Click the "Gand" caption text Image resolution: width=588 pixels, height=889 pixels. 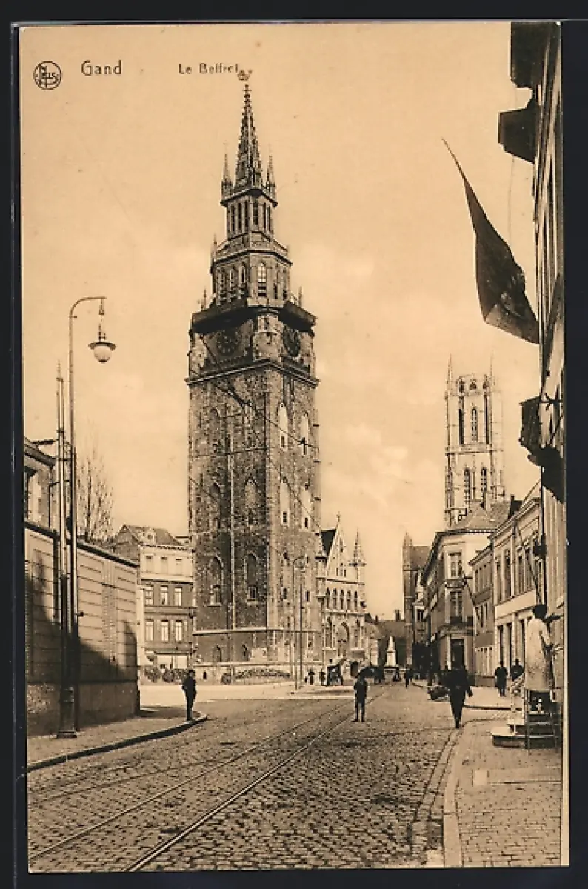101,68
